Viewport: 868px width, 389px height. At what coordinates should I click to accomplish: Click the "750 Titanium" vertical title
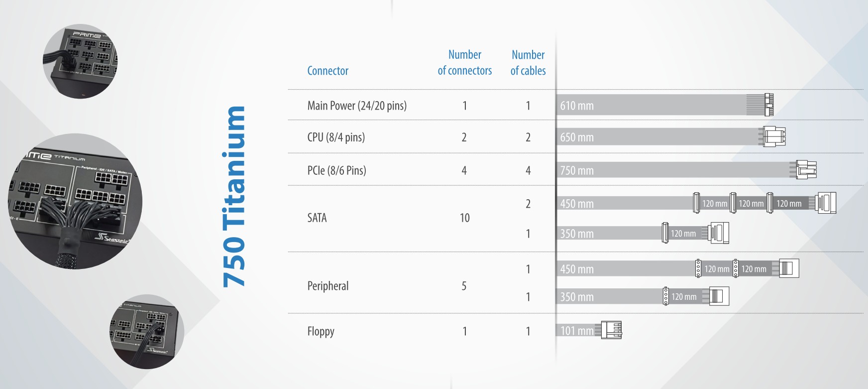234,197
